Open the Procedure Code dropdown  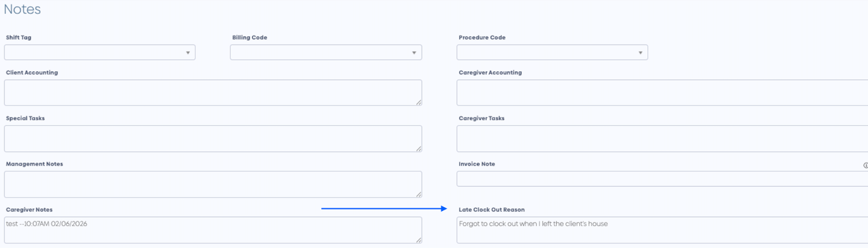point(552,53)
